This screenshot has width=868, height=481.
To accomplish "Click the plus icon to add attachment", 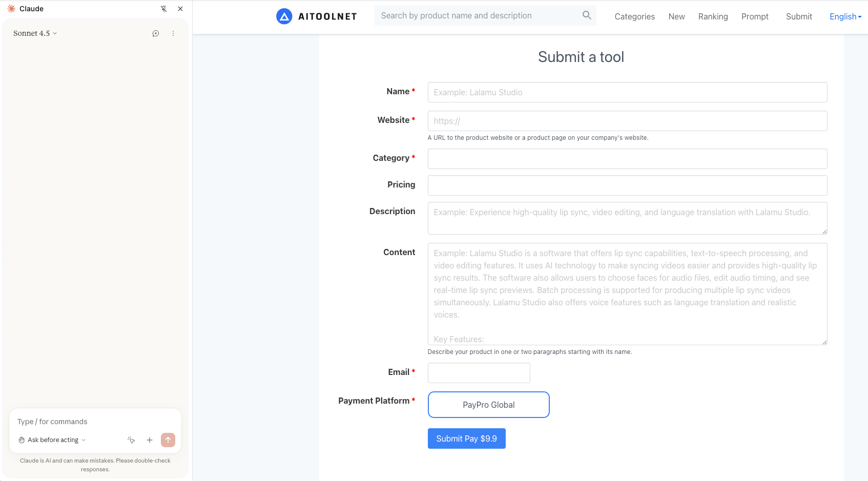I will (150, 440).
